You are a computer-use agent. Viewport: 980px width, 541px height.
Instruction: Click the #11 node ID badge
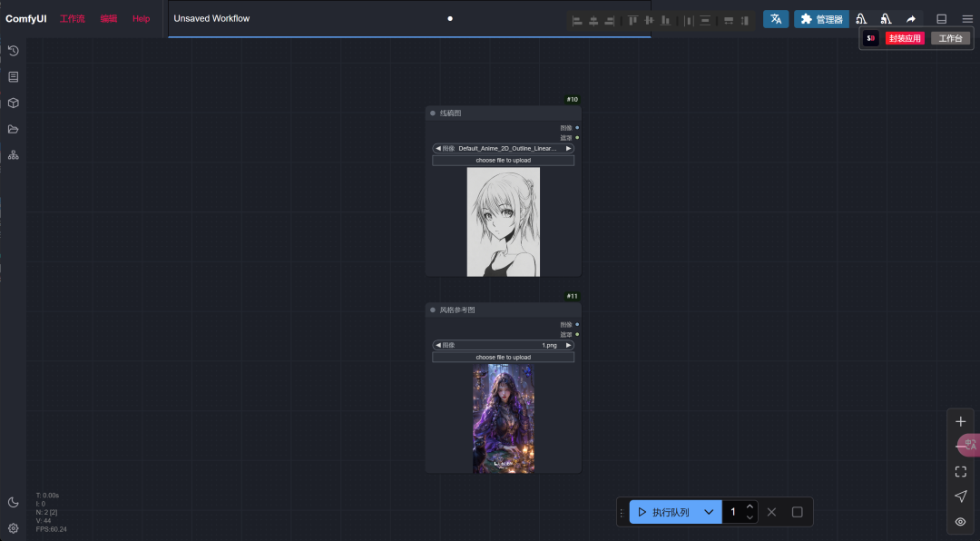click(572, 297)
